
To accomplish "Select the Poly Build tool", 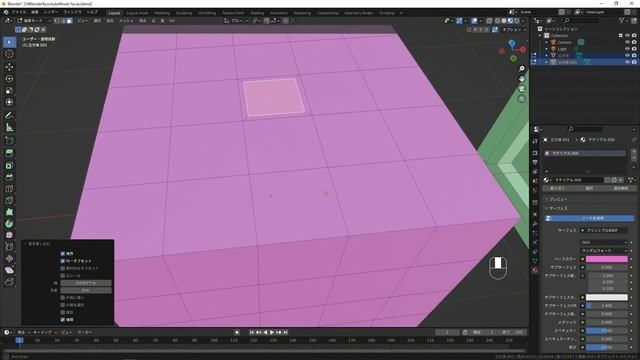I will (x=9, y=212).
